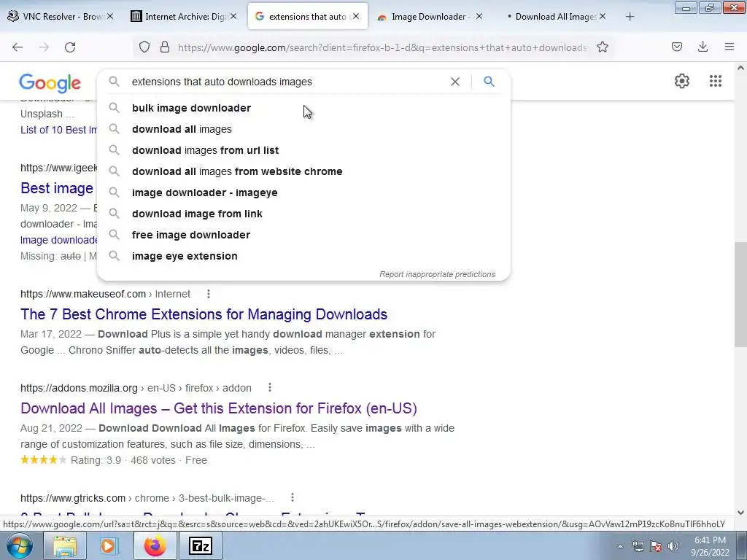Viewport: 747px width, 560px height.
Task: Open 7-Zip from the taskbar
Action: [x=200, y=545]
